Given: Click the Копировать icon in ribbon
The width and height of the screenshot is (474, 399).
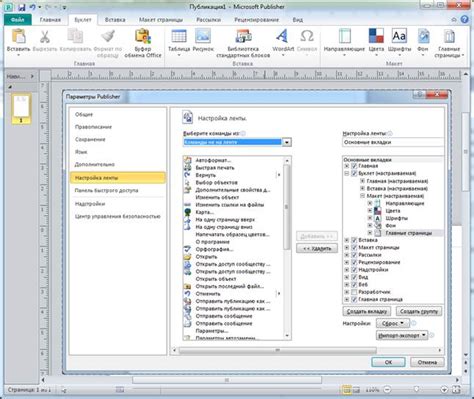Looking at the screenshot, I should pos(75,37).
